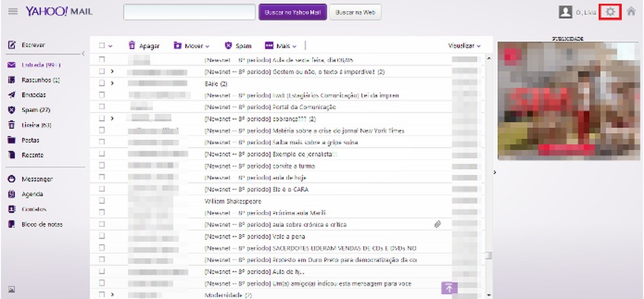The height and width of the screenshot is (299, 644).
Task: Collapse the ad panel arrow
Action: [495, 172]
